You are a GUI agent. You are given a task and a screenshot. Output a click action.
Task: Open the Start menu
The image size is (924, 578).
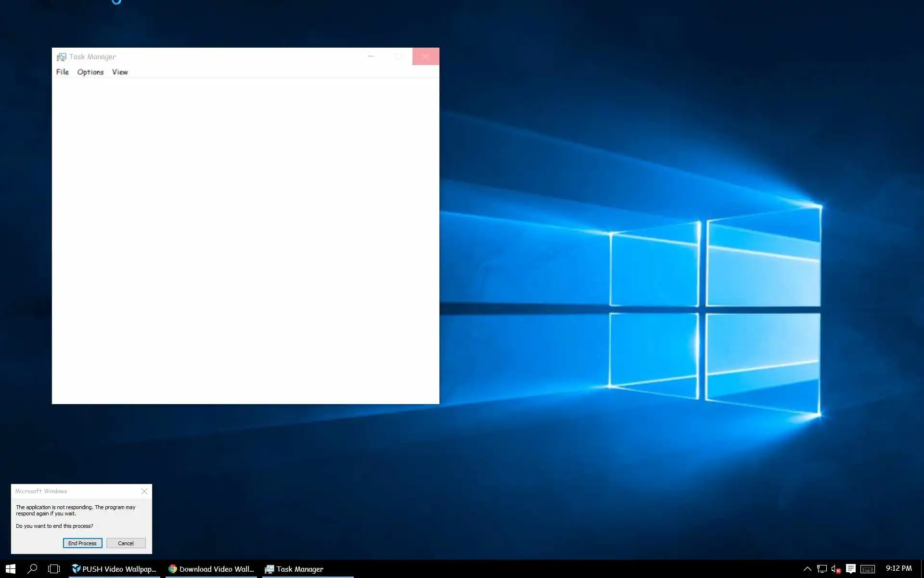[x=11, y=569]
